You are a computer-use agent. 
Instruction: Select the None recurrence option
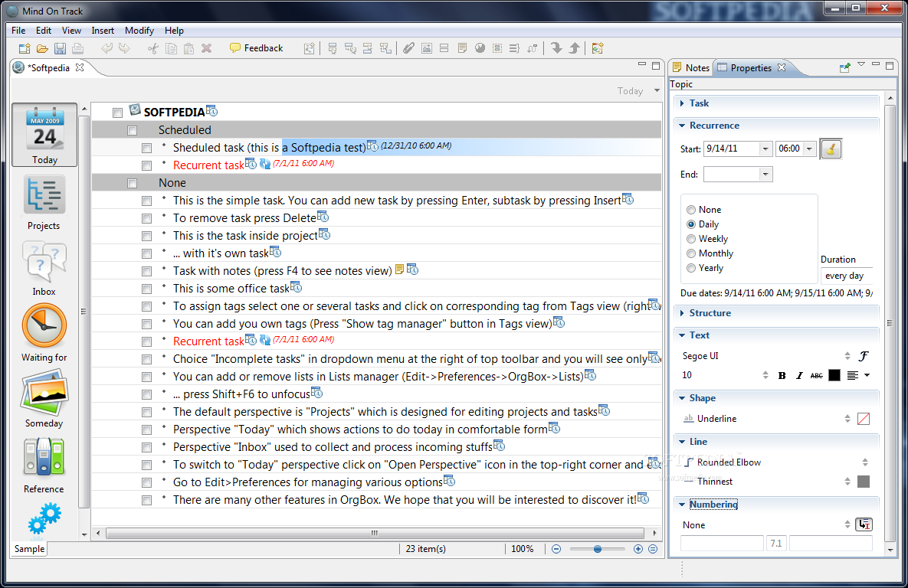tap(703, 210)
